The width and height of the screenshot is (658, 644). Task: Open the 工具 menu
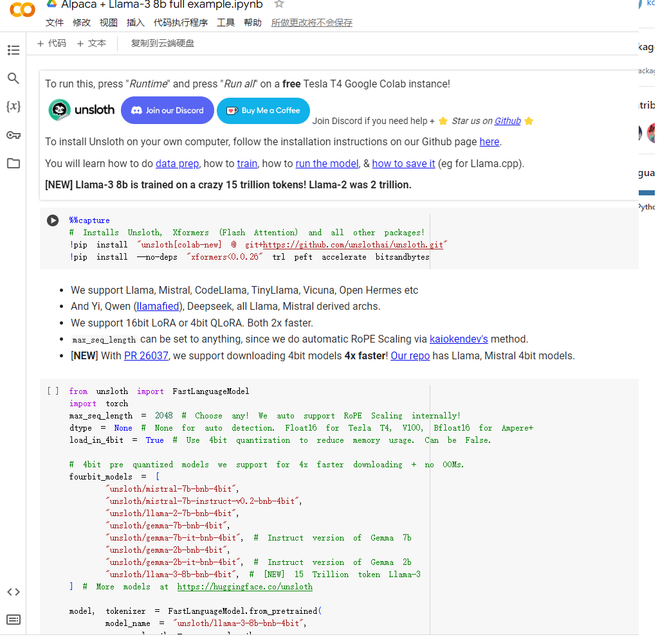[x=226, y=22]
